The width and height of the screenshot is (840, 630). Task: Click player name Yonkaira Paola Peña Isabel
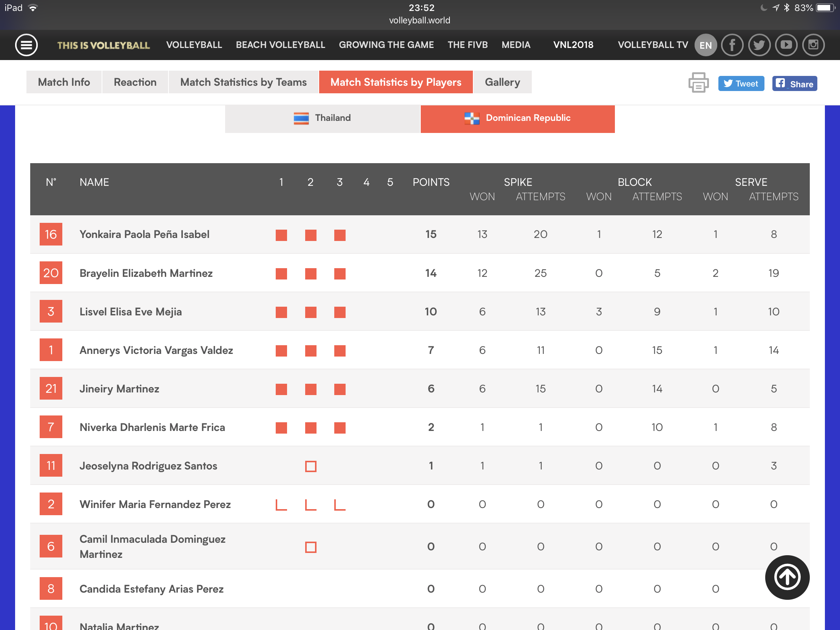tap(144, 234)
